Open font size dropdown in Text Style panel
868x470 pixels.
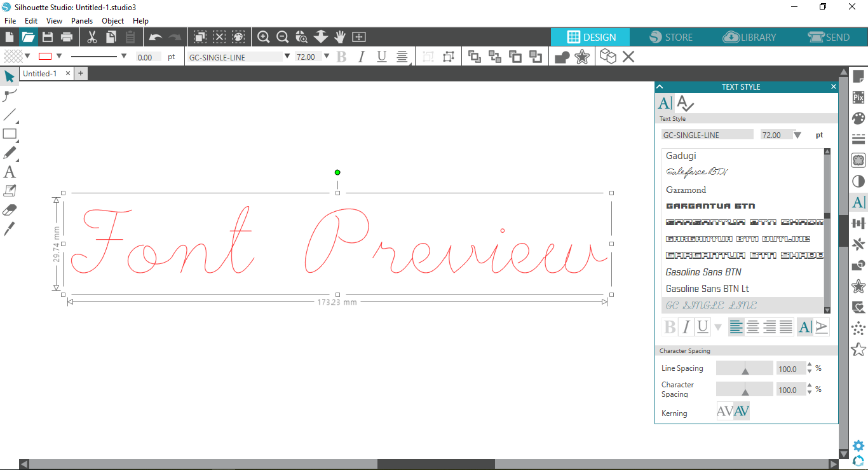pyautogui.click(x=797, y=135)
